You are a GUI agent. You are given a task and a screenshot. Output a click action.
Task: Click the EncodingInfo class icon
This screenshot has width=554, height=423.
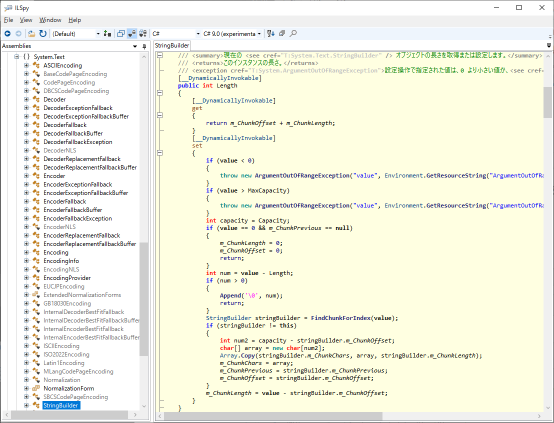pyautogui.click(x=36, y=261)
